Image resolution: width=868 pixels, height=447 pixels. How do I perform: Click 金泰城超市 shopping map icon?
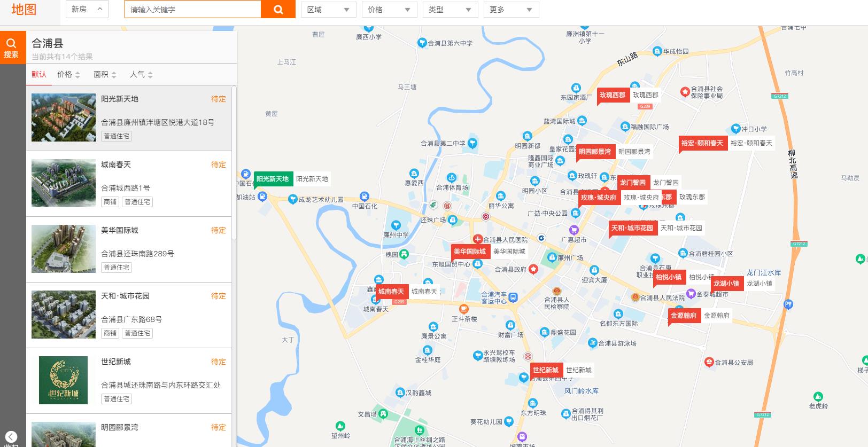click(x=691, y=294)
